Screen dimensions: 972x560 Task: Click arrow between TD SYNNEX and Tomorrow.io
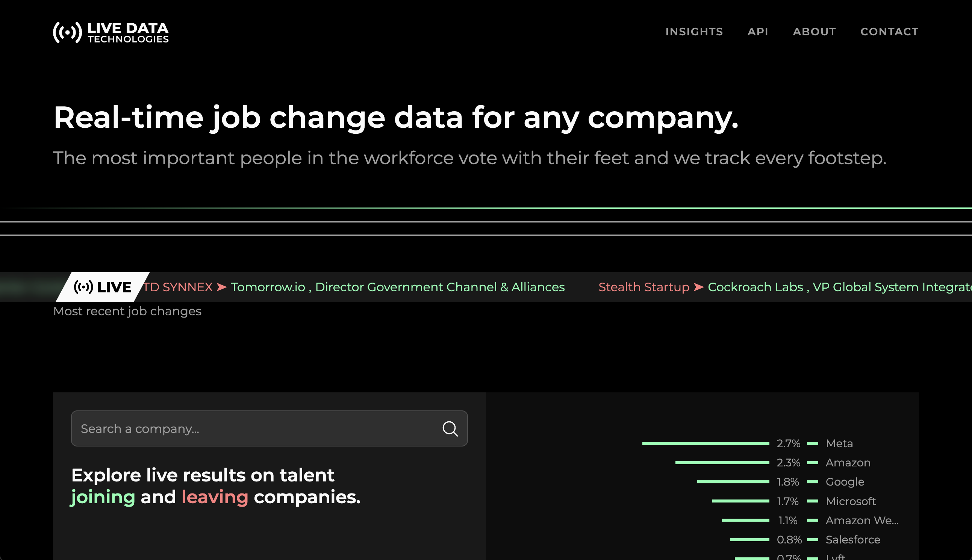(221, 287)
